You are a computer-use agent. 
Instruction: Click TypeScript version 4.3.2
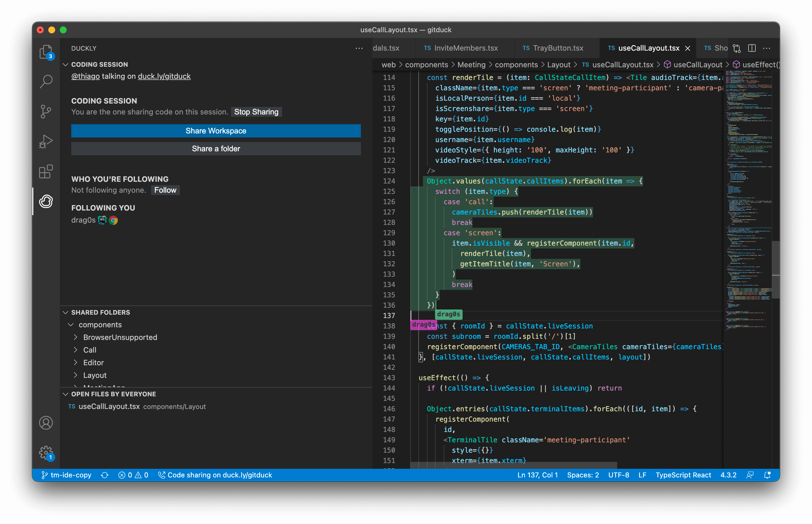click(728, 475)
